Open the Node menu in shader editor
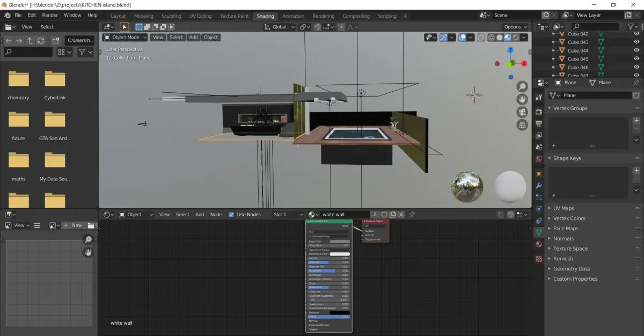644x336 pixels. tap(216, 215)
